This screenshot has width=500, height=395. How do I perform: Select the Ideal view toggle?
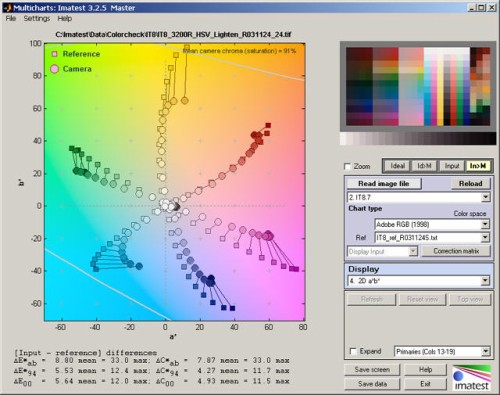point(397,166)
